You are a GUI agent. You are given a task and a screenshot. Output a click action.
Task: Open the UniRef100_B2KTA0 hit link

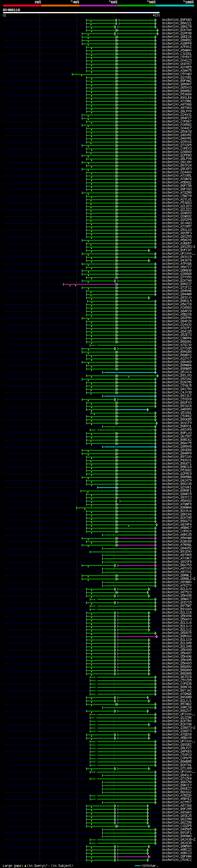(177, 30)
